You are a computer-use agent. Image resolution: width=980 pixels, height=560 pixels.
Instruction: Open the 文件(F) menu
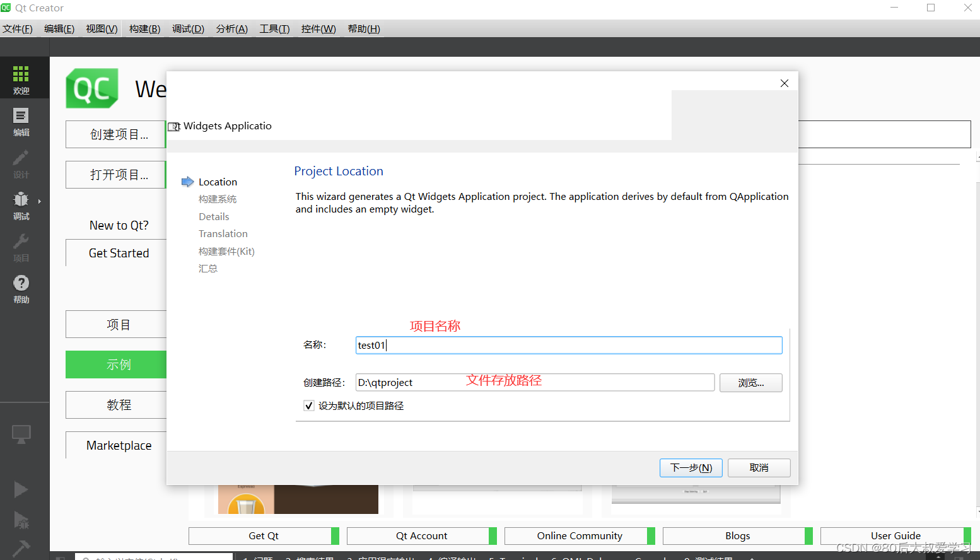(x=18, y=29)
